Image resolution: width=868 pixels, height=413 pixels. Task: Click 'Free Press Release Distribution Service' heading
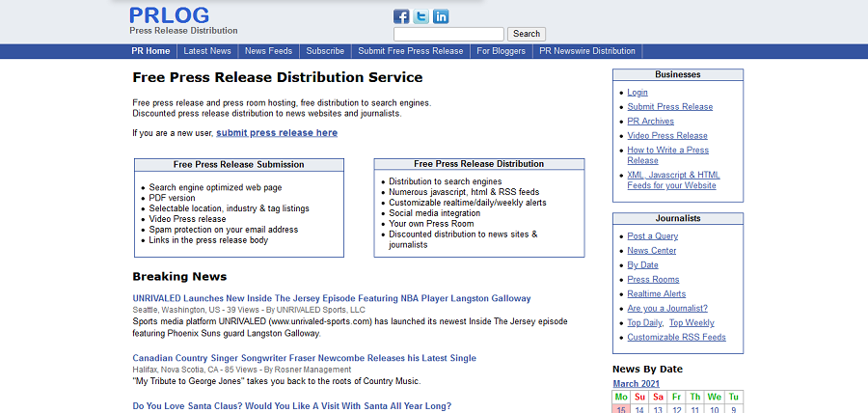[278, 77]
